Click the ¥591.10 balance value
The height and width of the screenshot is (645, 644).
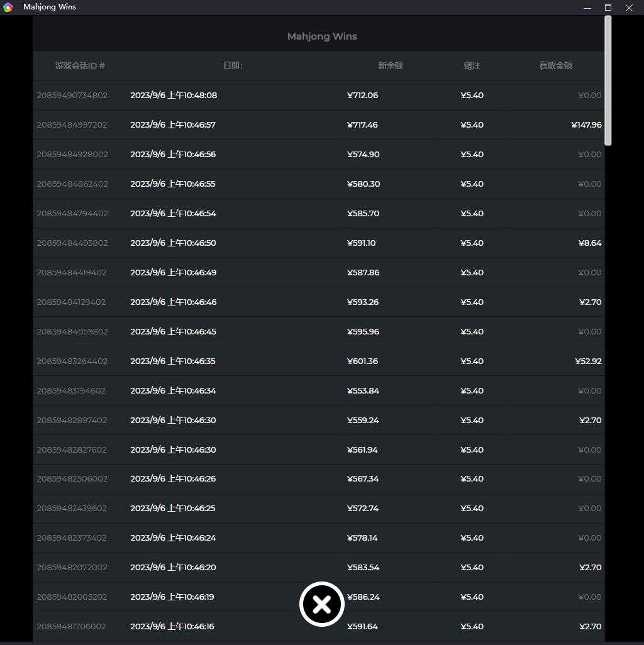tap(361, 243)
